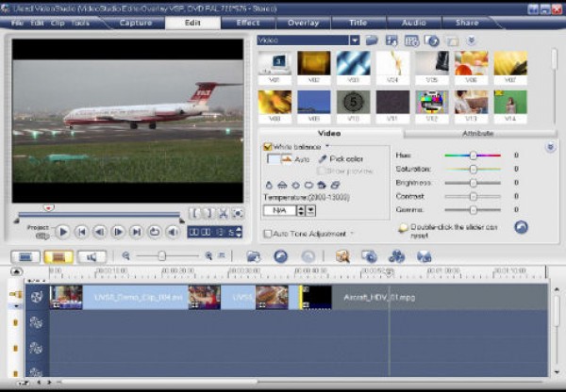Select the V10 countdown video thumbnail
566x392 pixels.
coord(354,101)
